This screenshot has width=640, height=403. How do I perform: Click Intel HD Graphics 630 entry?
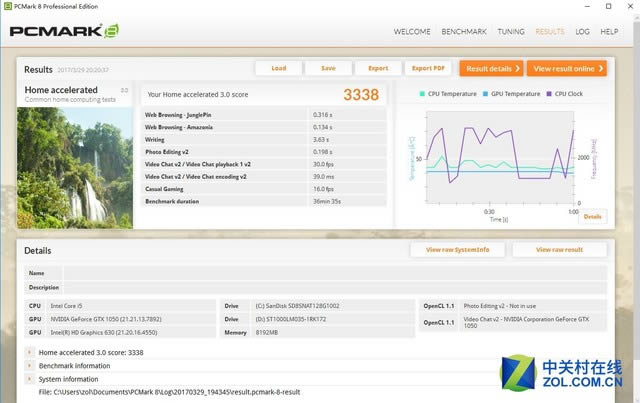[104, 333]
